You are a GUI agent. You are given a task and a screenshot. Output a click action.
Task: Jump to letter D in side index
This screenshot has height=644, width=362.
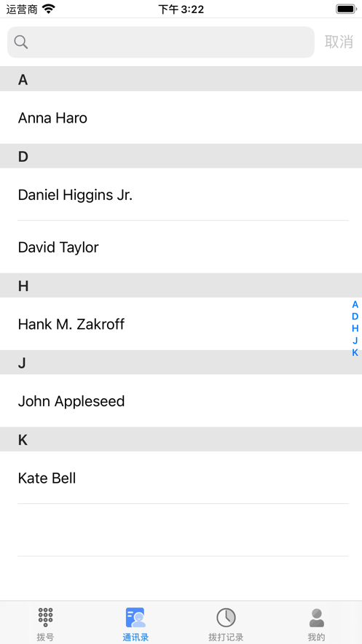pyautogui.click(x=355, y=317)
